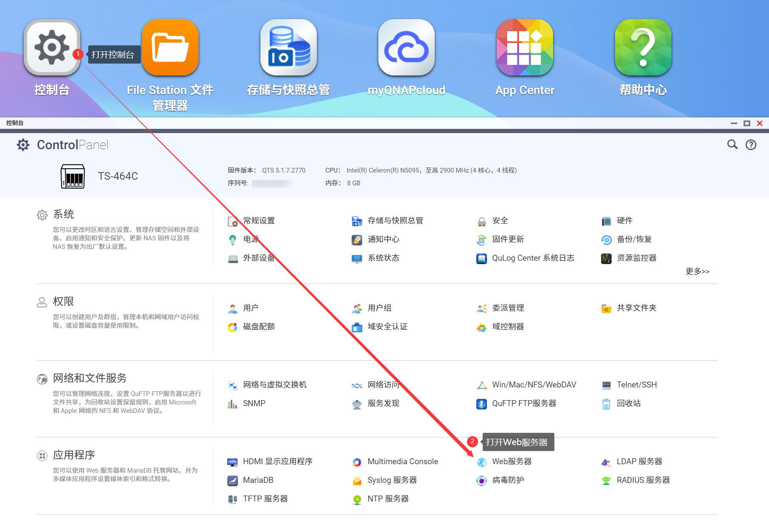Open 常规设置 in system section
The height and width of the screenshot is (532, 769).
tap(258, 221)
